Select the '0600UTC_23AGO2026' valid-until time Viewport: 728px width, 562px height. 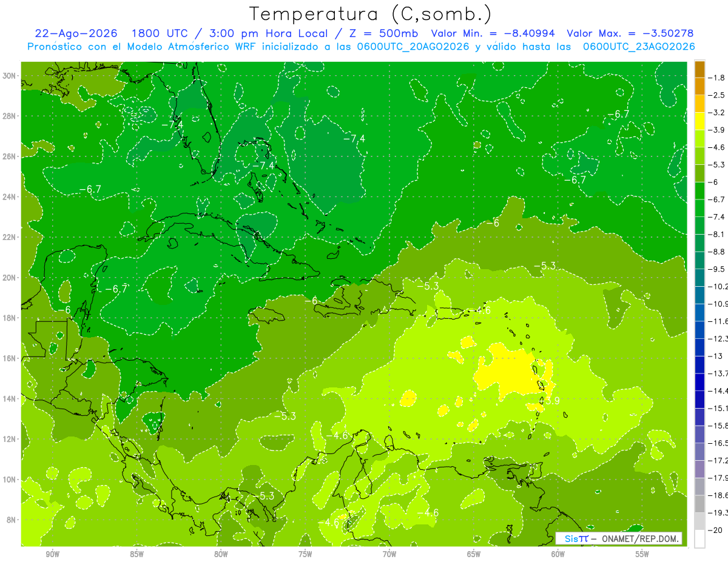click(x=639, y=46)
